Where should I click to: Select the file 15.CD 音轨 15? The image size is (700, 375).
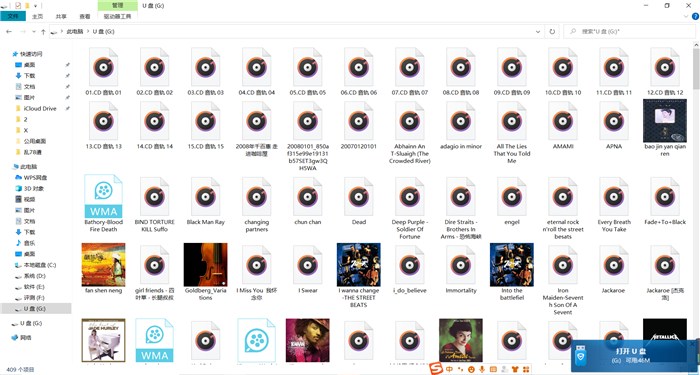(x=205, y=125)
